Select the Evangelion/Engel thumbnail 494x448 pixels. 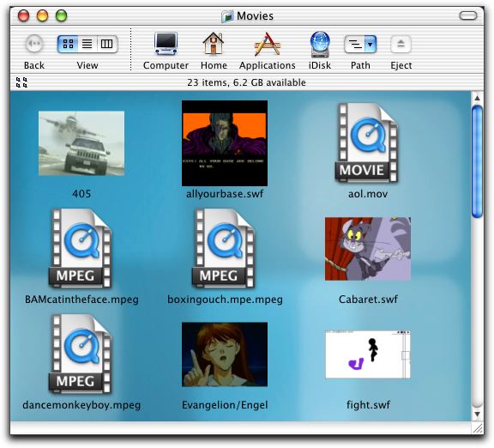point(225,354)
